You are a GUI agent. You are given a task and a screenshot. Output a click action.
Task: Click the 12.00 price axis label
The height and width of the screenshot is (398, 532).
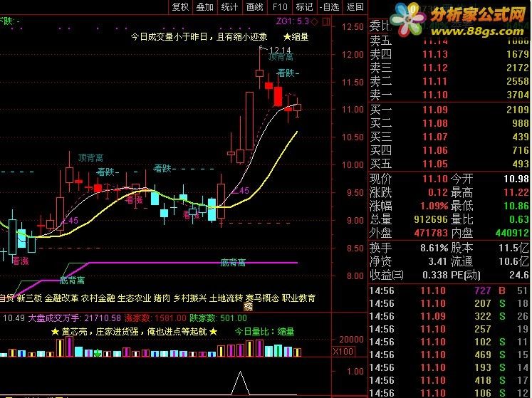(353, 54)
